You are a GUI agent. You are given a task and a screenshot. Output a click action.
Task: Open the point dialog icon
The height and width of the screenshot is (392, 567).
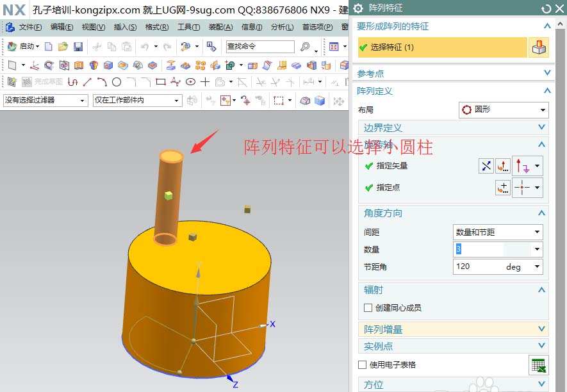tap(503, 188)
